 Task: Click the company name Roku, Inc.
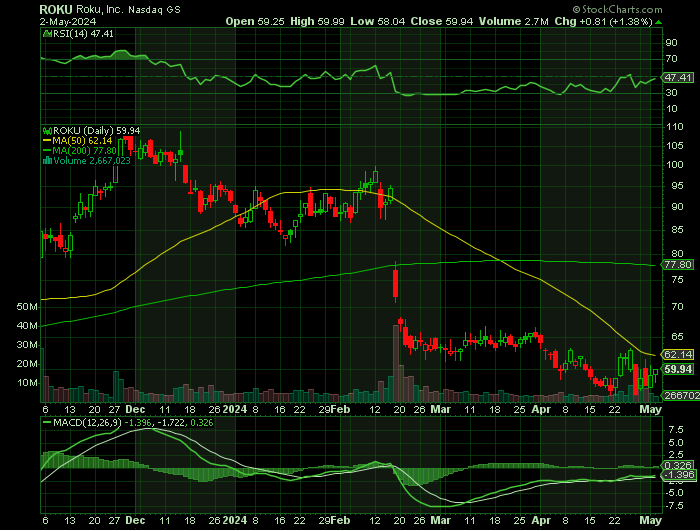pos(100,9)
